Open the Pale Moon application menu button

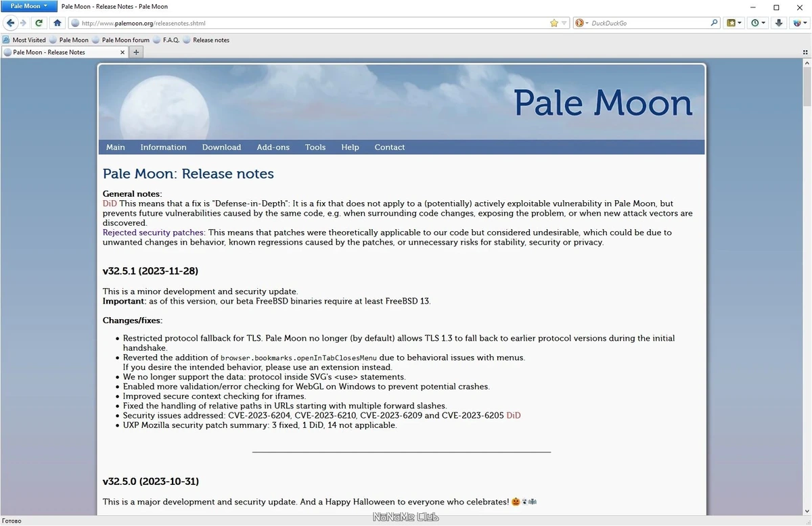point(28,6)
